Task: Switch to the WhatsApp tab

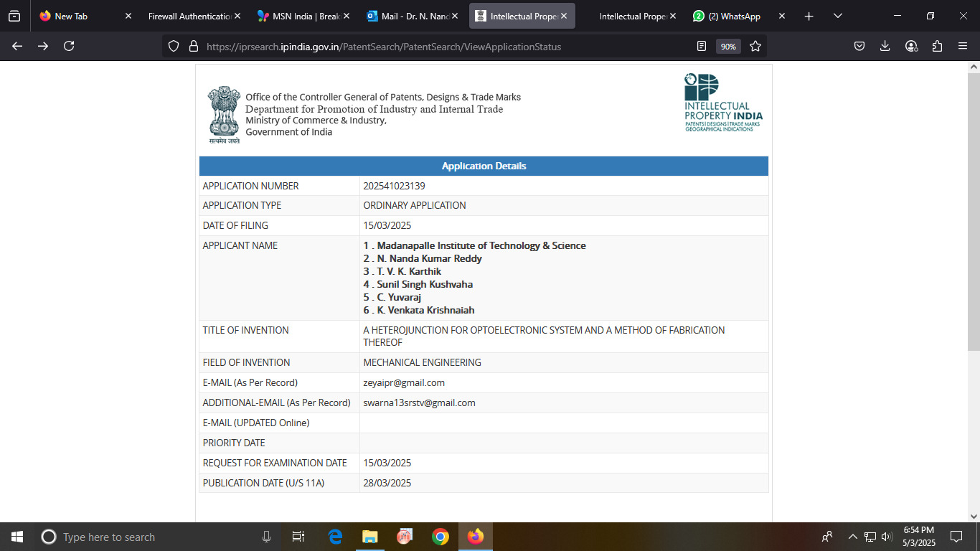Action: coord(733,16)
